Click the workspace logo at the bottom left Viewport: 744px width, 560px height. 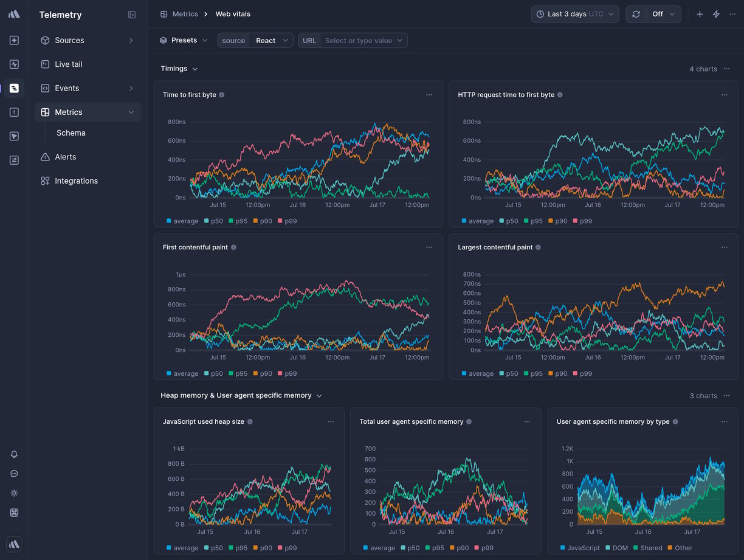[14, 545]
